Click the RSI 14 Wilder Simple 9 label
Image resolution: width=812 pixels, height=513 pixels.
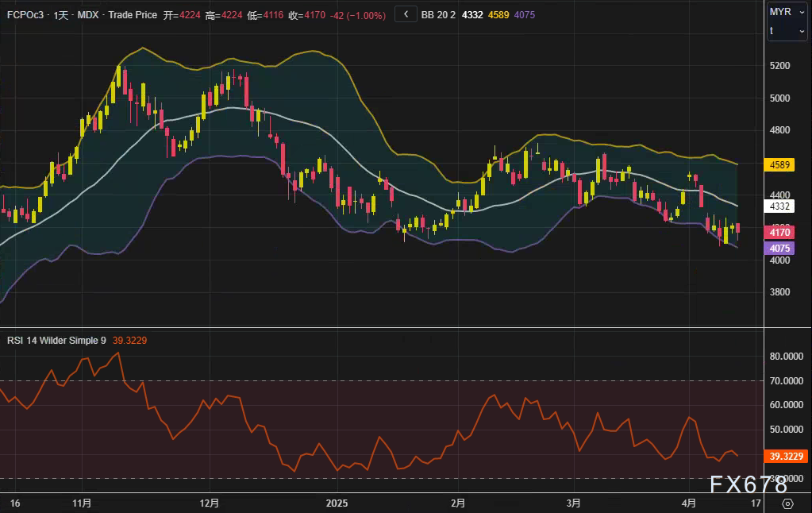(x=56, y=340)
